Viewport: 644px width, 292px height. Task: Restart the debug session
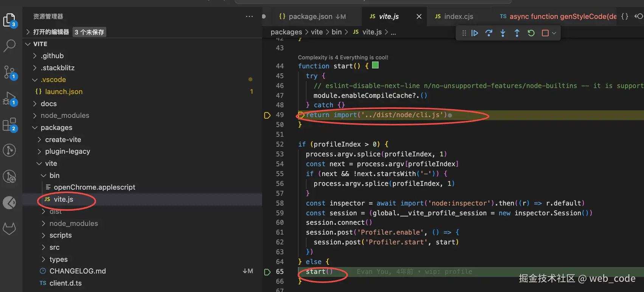(x=531, y=33)
